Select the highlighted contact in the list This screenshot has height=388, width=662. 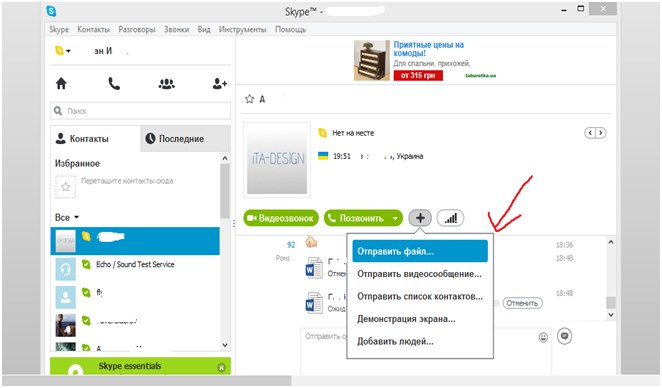(x=135, y=241)
